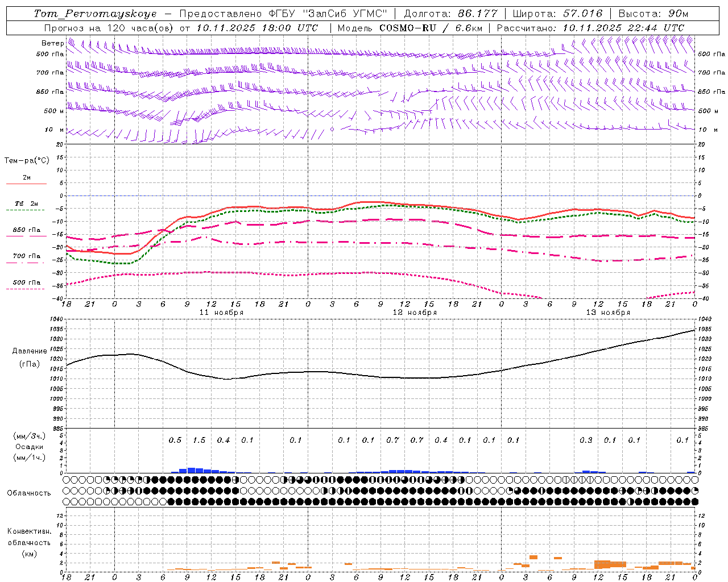Click the (мм/3ч.) unit label

pyautogui.click(x=30, y=436)
